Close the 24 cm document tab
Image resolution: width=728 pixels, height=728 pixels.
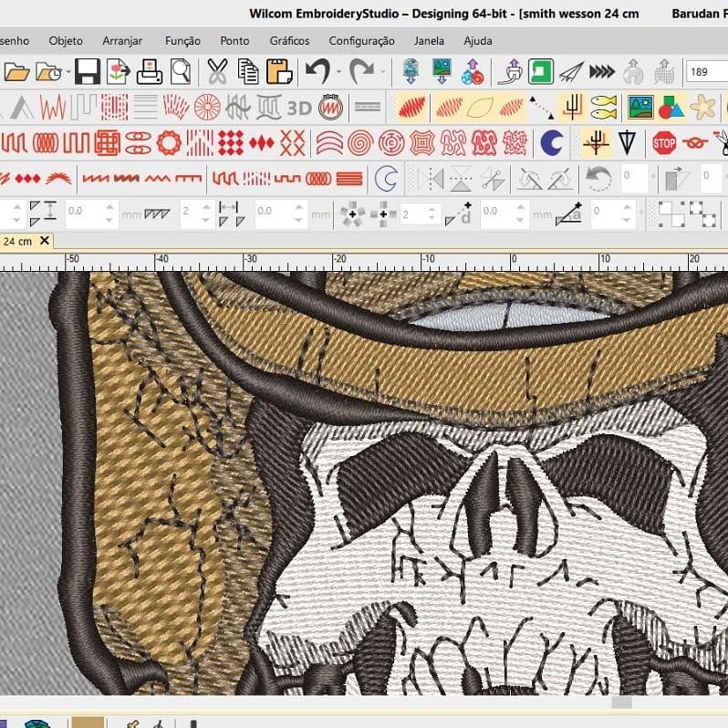[45, 241]
